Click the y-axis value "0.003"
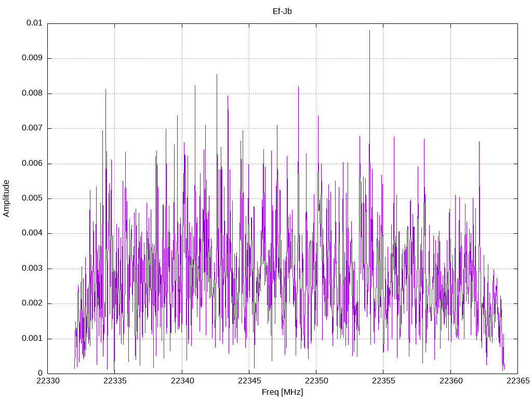 pos(32,269)
